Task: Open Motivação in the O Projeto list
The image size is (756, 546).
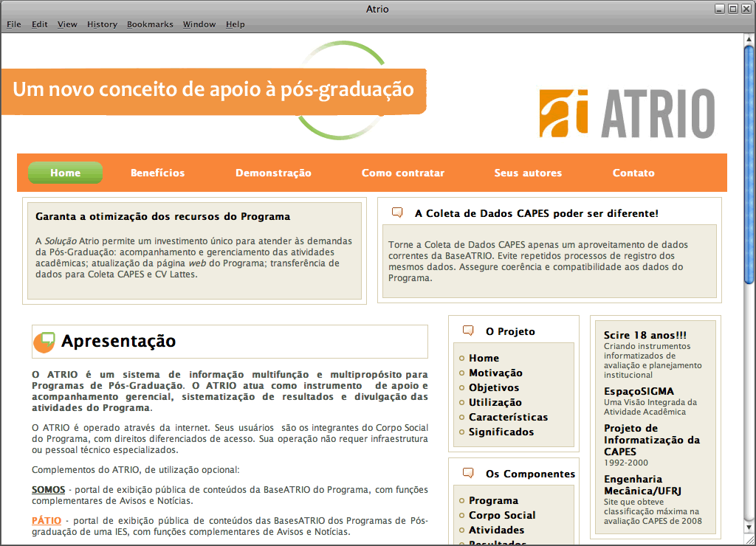Action: tap(495, 373)
